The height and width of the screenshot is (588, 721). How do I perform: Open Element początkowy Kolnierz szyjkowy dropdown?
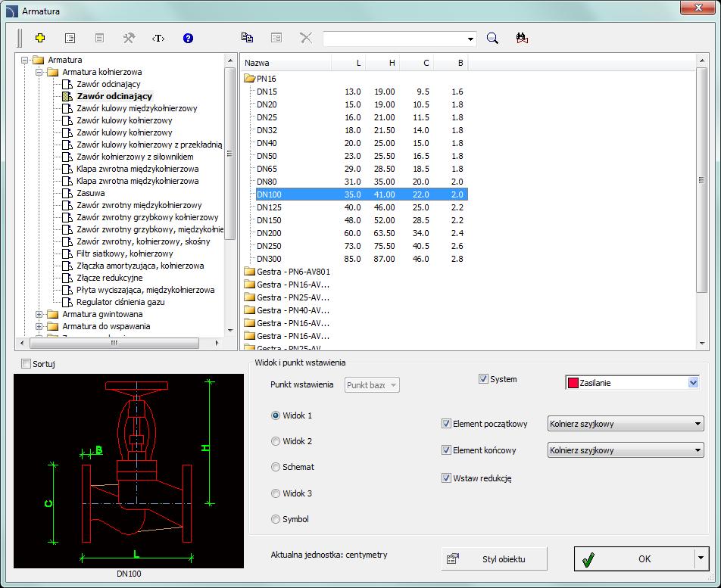(x=698, y=424)
